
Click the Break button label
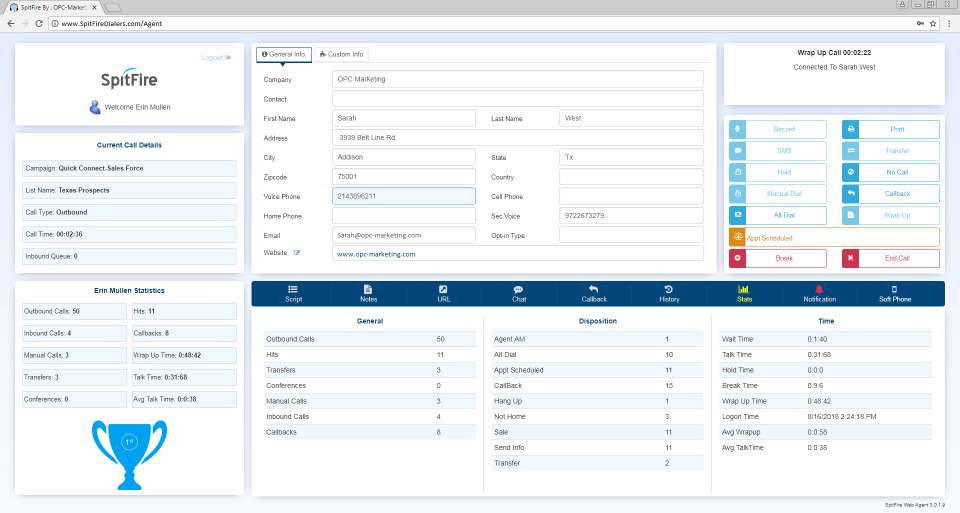tap(784, 258)
